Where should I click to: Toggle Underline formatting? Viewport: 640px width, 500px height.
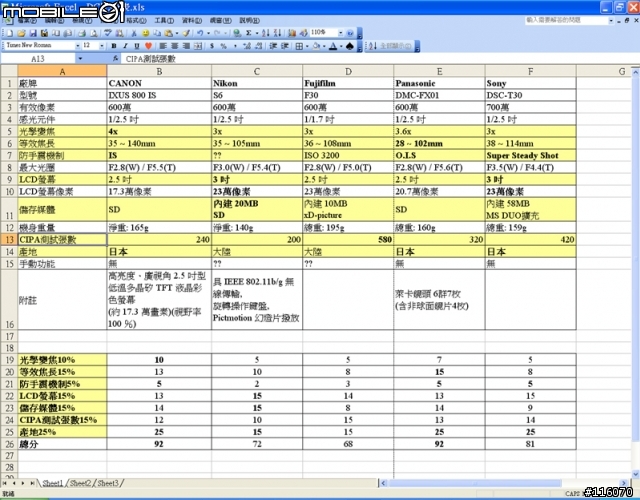[x=137, y=46]
